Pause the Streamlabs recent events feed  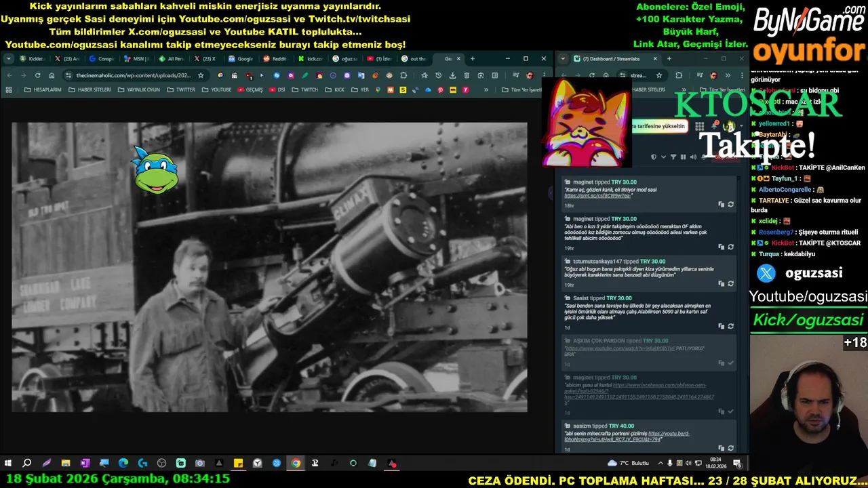coord(683,157)
